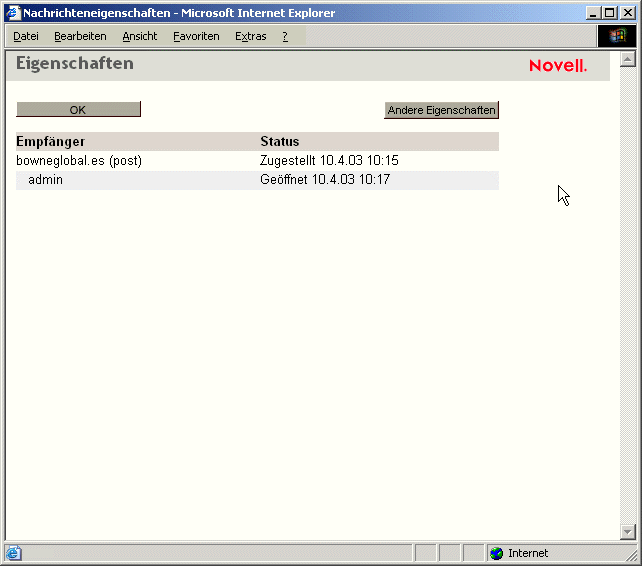The height and width of the screenshot is (566, 642).
Task: Click the Status column header
Action: (x=280, y=142)
